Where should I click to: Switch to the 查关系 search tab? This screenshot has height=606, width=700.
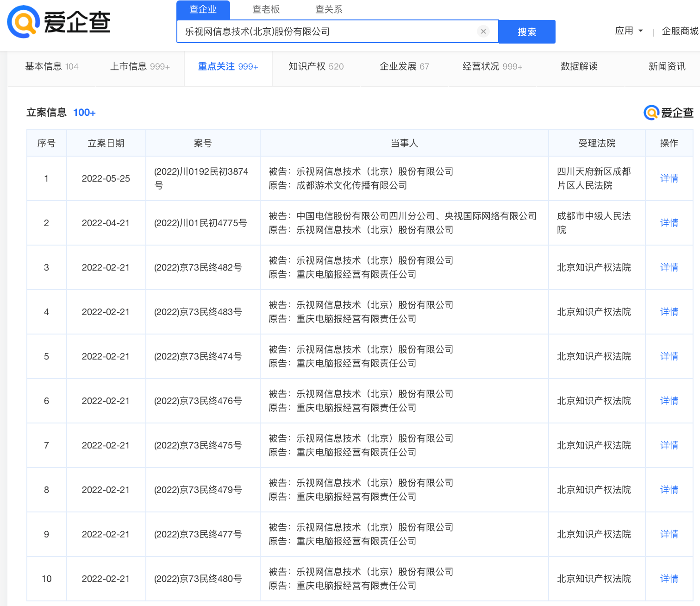(329, 10)
